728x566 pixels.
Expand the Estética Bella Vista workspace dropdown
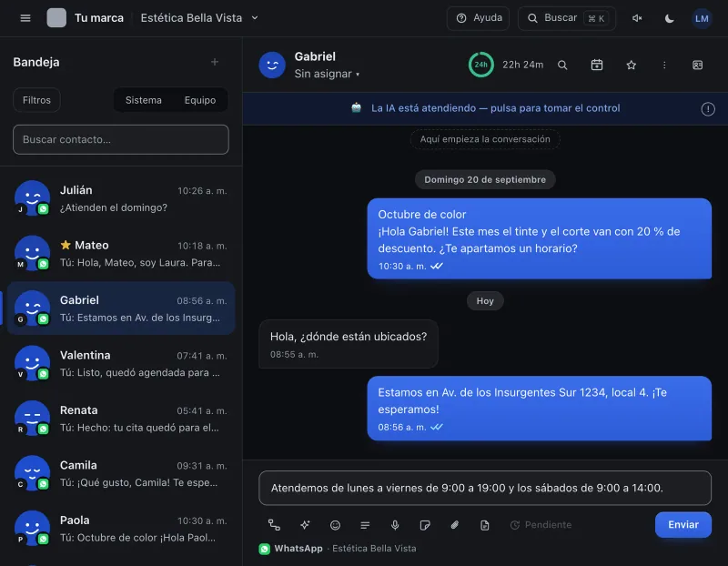(199, 18)
